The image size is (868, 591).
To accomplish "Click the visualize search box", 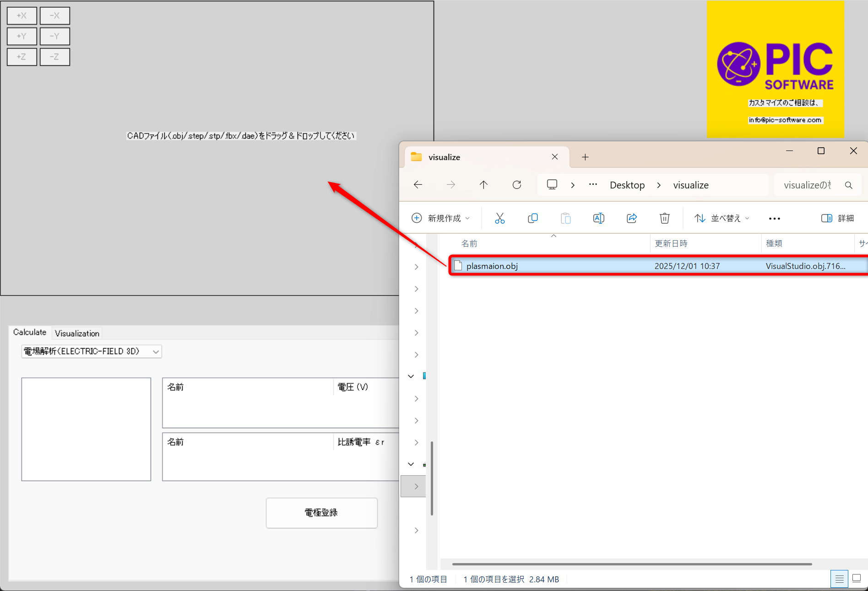I will click(808, 185).
